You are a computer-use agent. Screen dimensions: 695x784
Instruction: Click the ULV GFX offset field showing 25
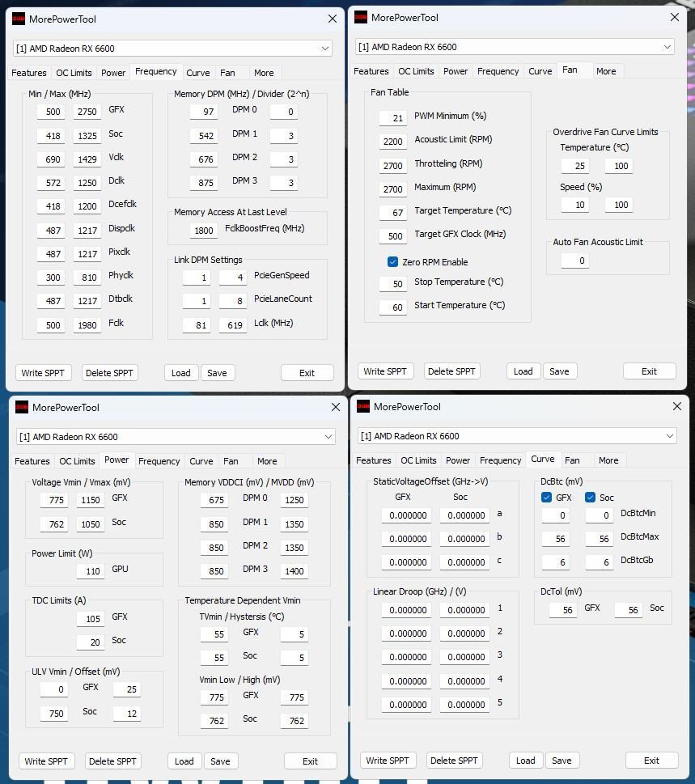coord(127,689)
